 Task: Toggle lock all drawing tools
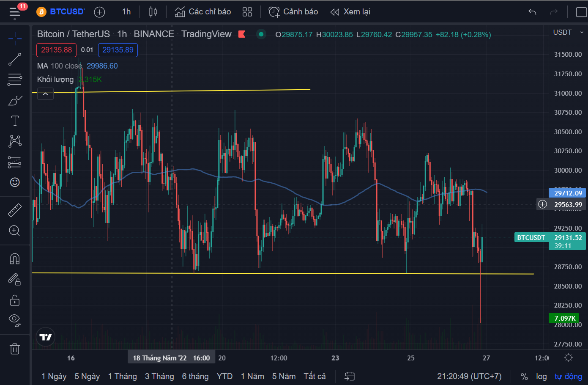coord(15,300)
